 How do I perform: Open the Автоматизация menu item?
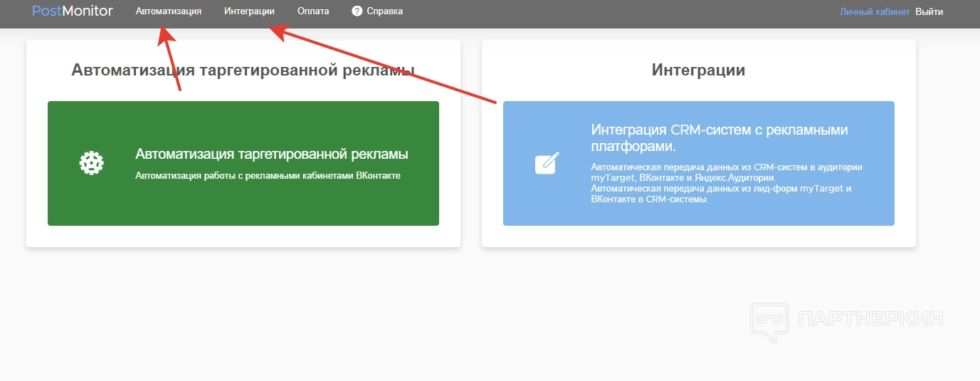coord(169,11)
